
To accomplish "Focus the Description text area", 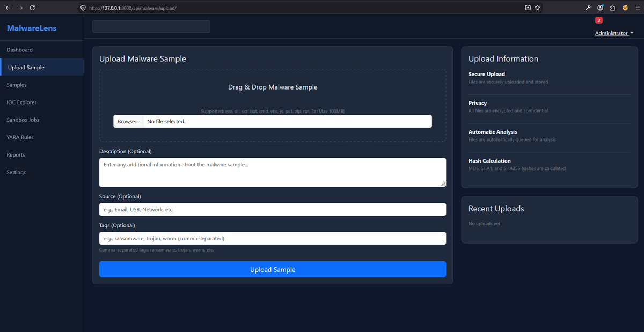I will 273,172.
